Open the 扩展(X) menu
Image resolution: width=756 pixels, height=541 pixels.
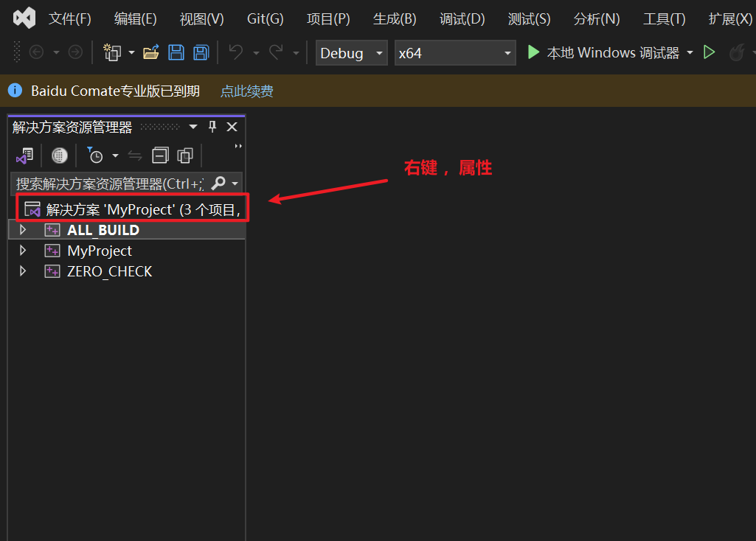[x=730, y=18]
